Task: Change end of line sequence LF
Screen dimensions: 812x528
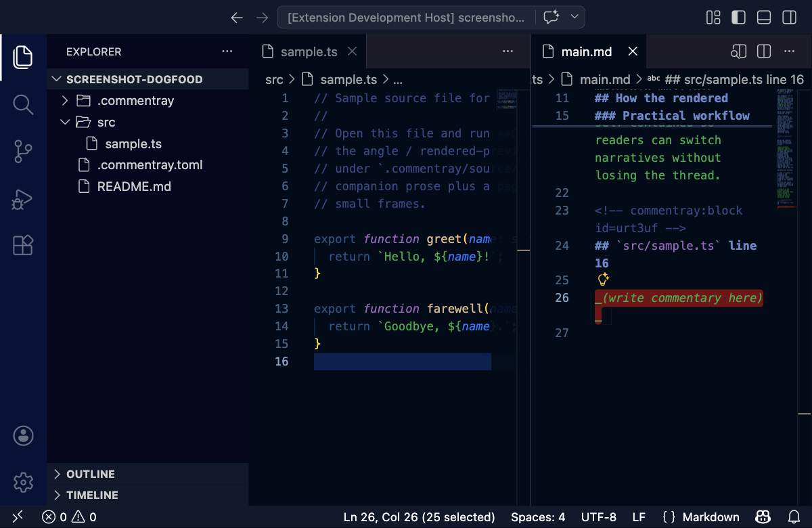Action: 639,517
